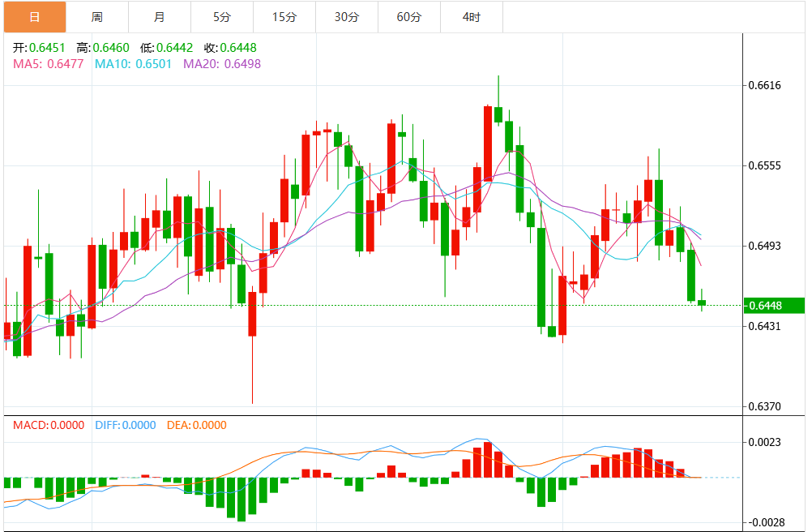Click the 0.6616 price axis label
This screenshot has height=532, width=812.
point(765,85)
